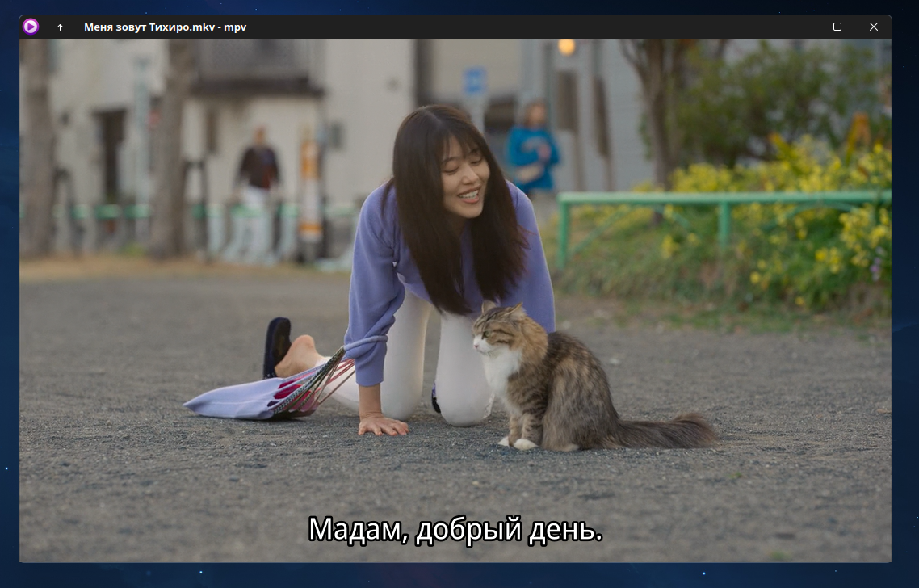The width and height of the screenshot is (919, 588).
Task: Toggle the pin window on top icon
Action: click(60, 27)
